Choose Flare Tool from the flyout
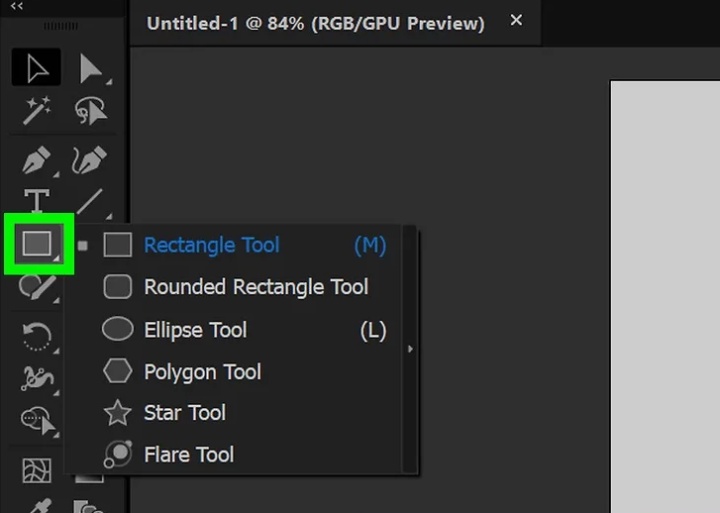This screenshot has width=720, height=513. coord(233,454)
